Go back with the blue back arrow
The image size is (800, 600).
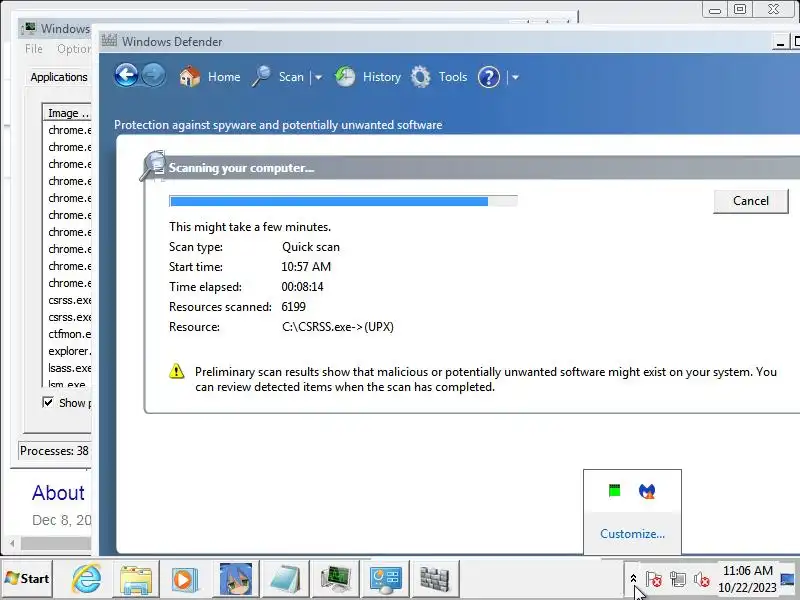tap(126, 76)
